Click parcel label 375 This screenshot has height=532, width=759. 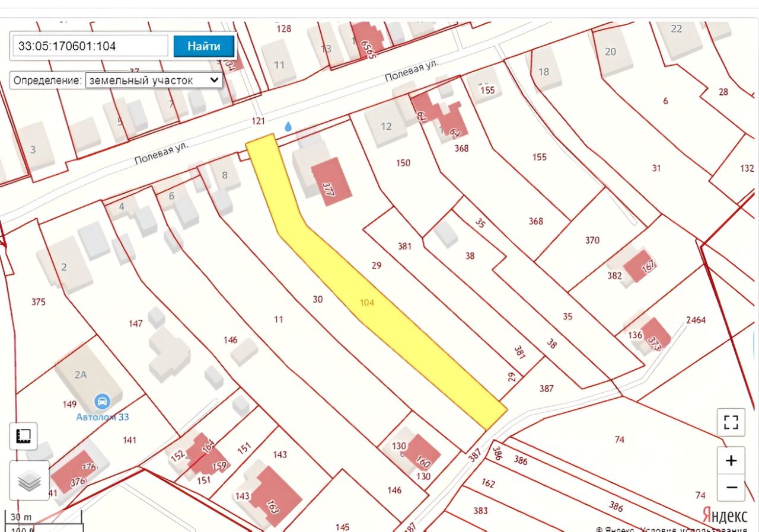point(38,302)
